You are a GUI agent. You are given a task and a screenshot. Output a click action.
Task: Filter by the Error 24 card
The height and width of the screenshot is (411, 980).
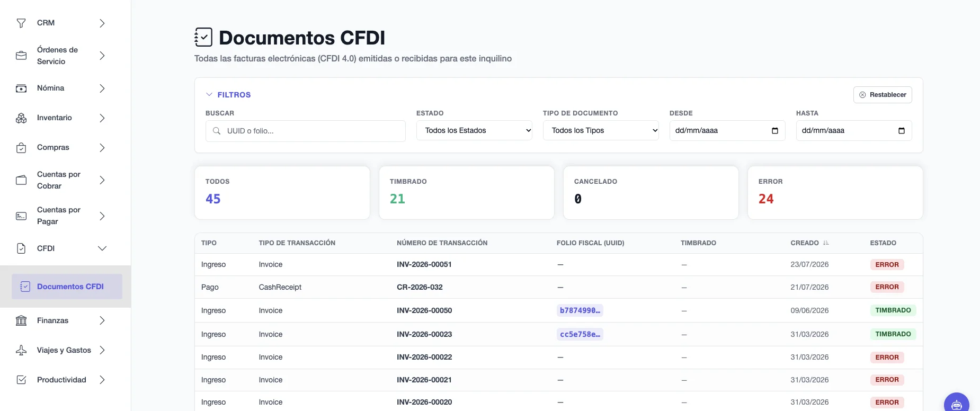(835, 193)
